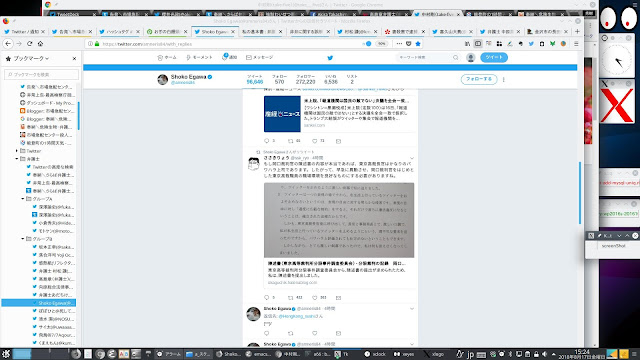Screen dimensions: 640x360
Task: Switch to the green-icon 'おぎの' tab
Action: click(167, 31)
